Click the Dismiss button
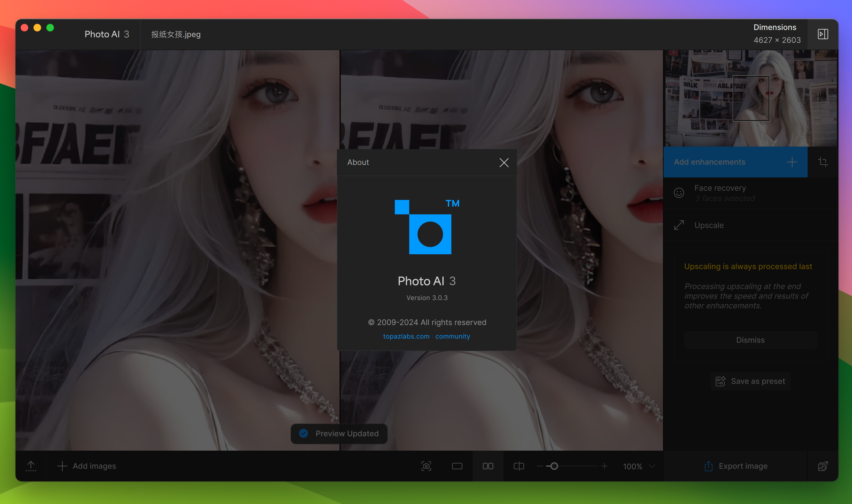 (750, 340)
